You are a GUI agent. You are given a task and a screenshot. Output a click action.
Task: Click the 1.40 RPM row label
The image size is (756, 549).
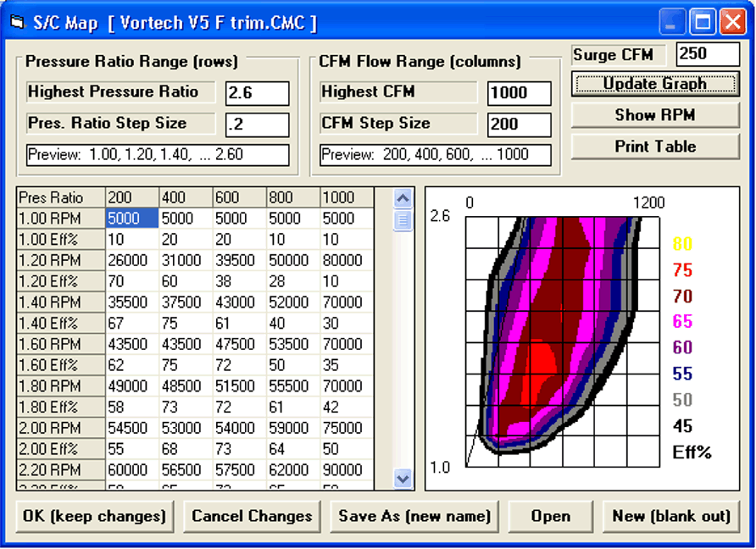pos(61,302)
